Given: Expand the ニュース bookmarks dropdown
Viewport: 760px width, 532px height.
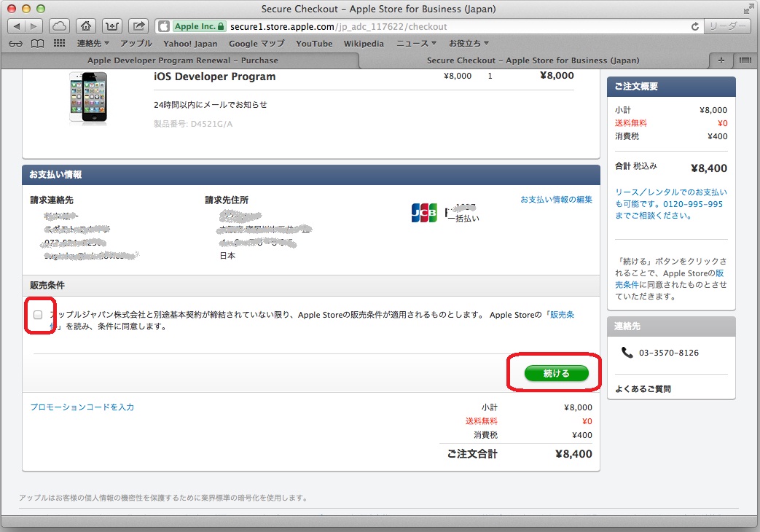Looking at the screenshot, I should pos(416,44).
